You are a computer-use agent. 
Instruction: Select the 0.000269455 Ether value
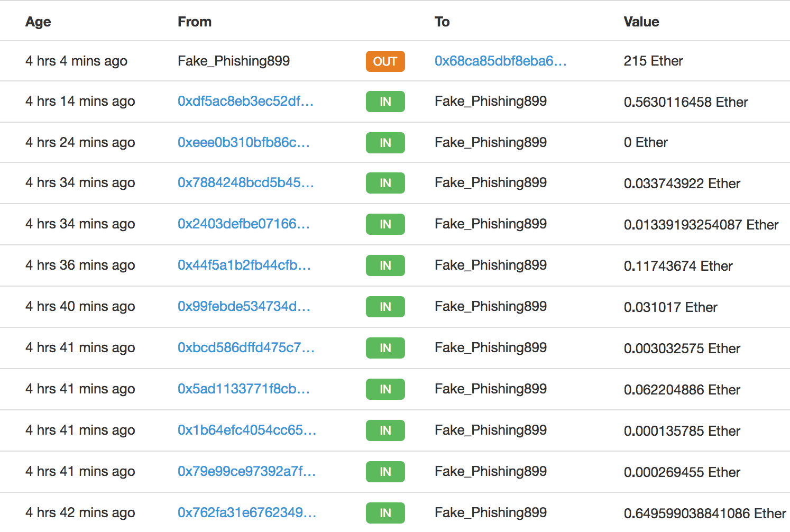(x=682, y=472)
